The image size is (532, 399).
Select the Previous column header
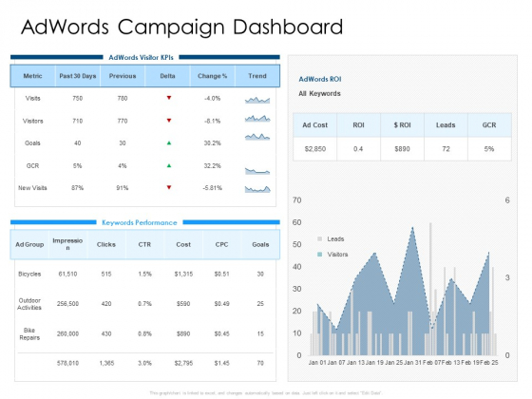click(123, 76)
